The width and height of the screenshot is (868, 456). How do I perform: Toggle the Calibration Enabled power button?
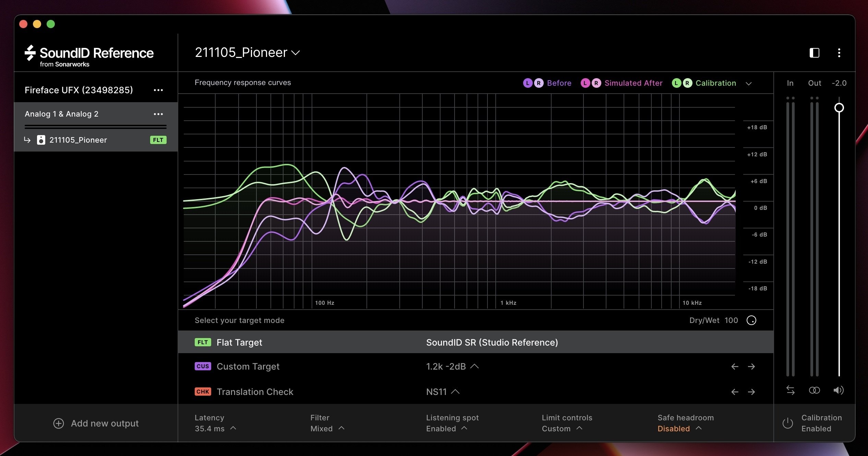point(787,423)
